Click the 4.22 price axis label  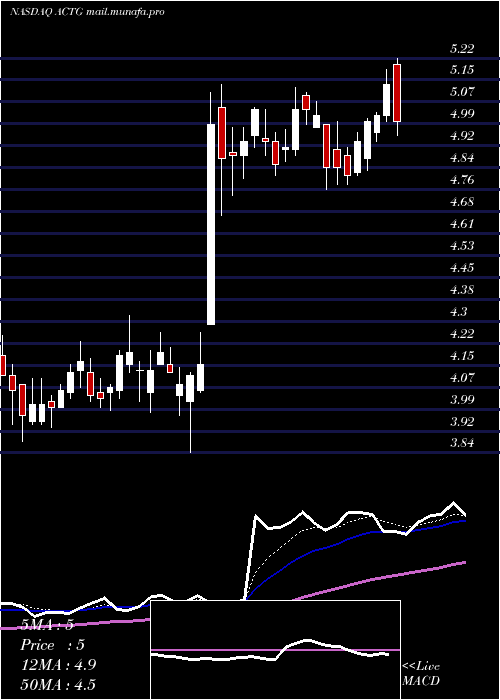pos(462,334)
